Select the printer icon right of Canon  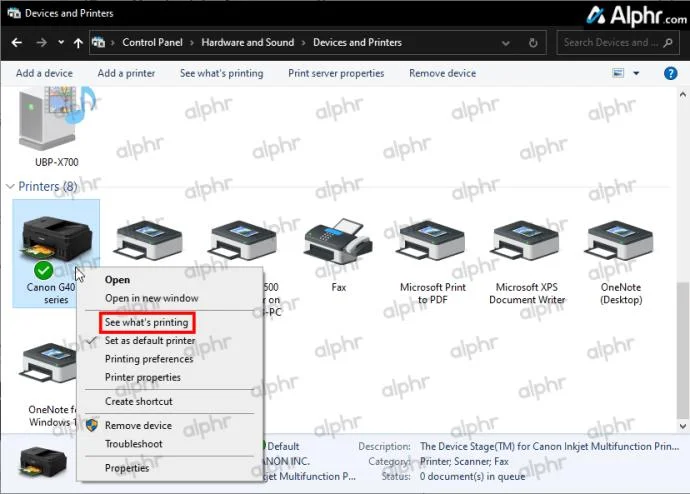[x=149, y=240]
